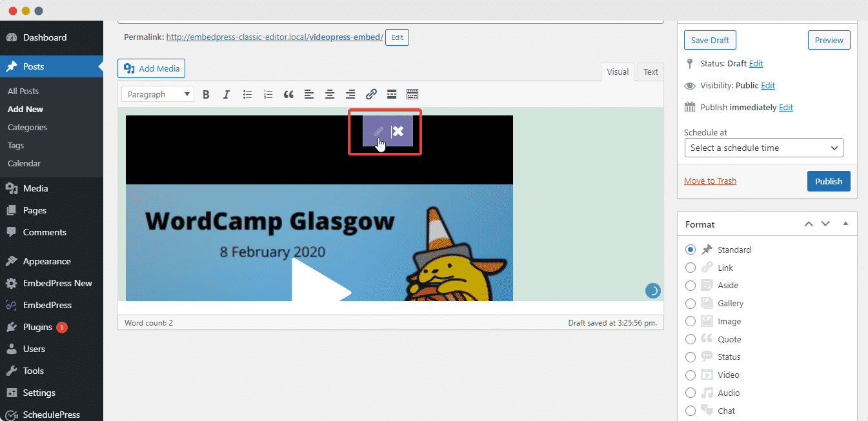This screenshot has width=868, height=421.
Task: Insert a numbered list
Action: 268,94
